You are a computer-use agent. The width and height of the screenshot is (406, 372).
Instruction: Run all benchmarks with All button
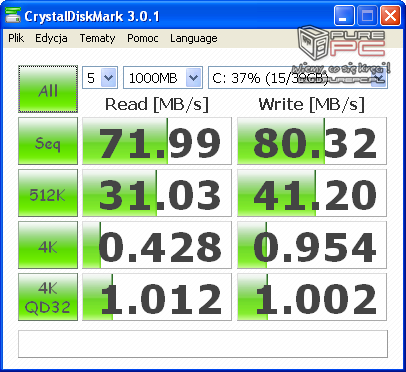[48, 89]
